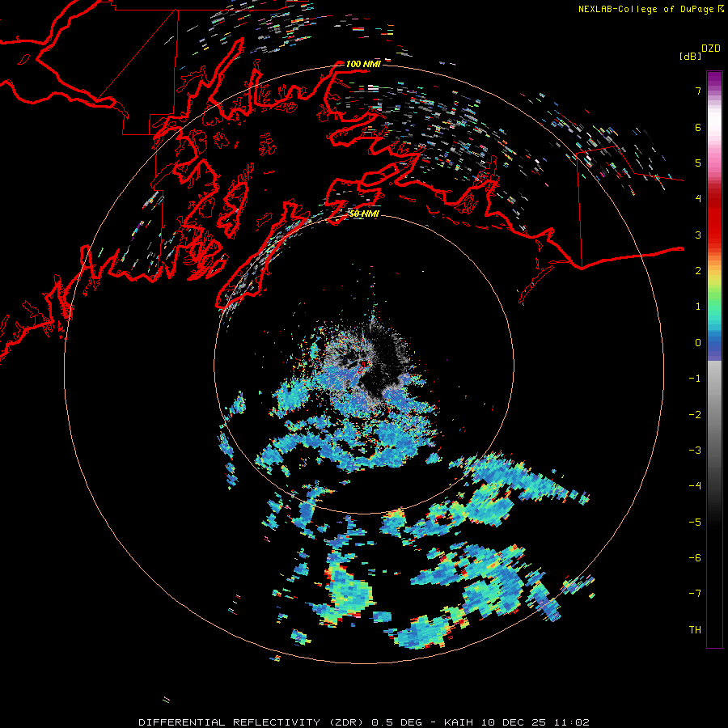Screen dimensions: 728x728
Task: Click the 5 label on the legend
Action: point(698,163)
